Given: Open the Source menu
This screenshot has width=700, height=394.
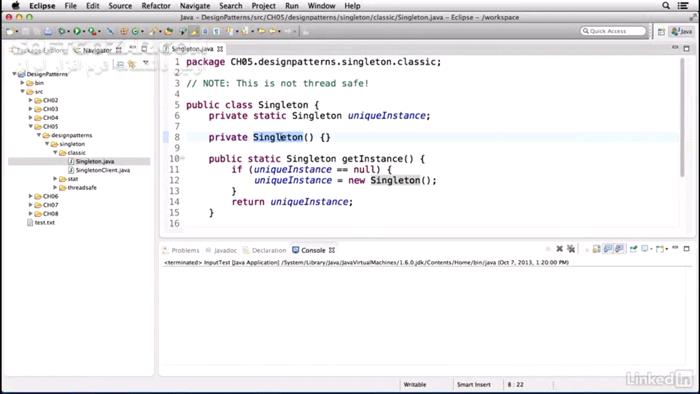Looking at the screenshot, I should (120, 6).
